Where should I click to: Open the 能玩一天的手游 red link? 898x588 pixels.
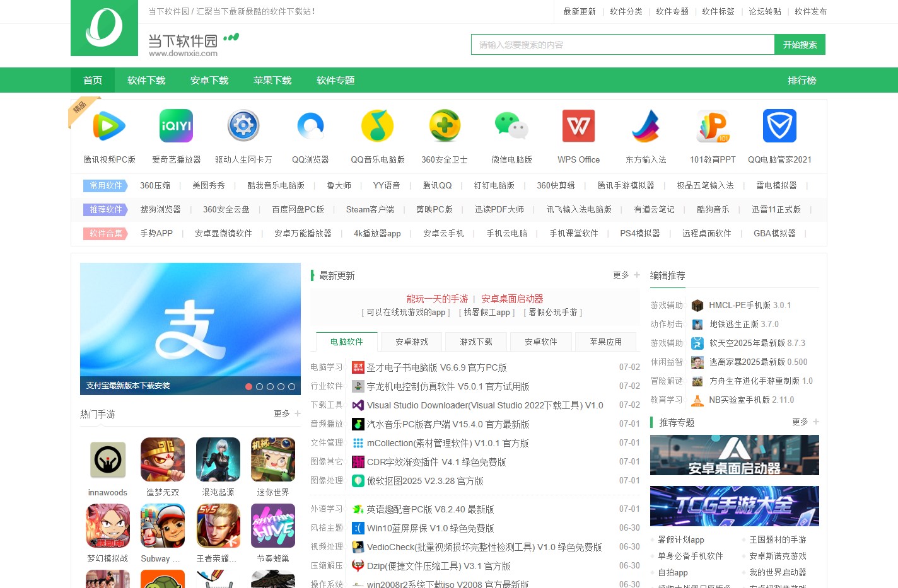(x=438, y=299)
